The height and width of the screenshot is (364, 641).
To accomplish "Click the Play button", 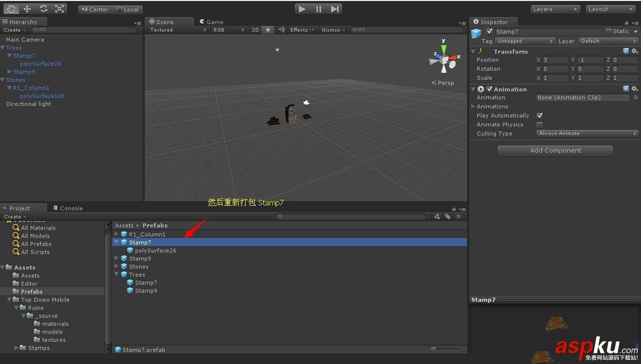I will tap(302, 9).
